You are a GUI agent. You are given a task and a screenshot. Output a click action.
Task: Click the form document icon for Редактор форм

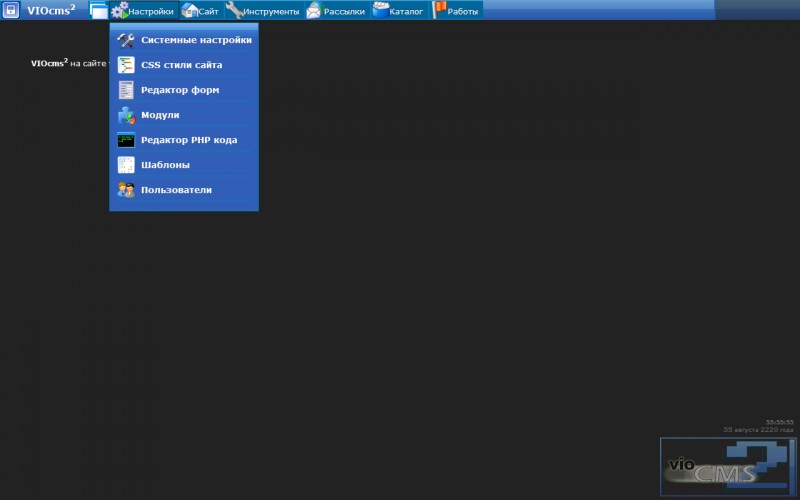(126, 90)
